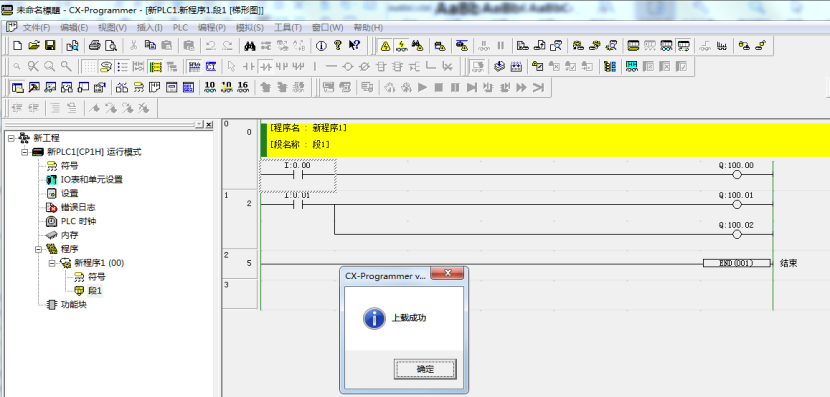Click the Copy icon in toolbar
The image size is (830, 397).
150,46
